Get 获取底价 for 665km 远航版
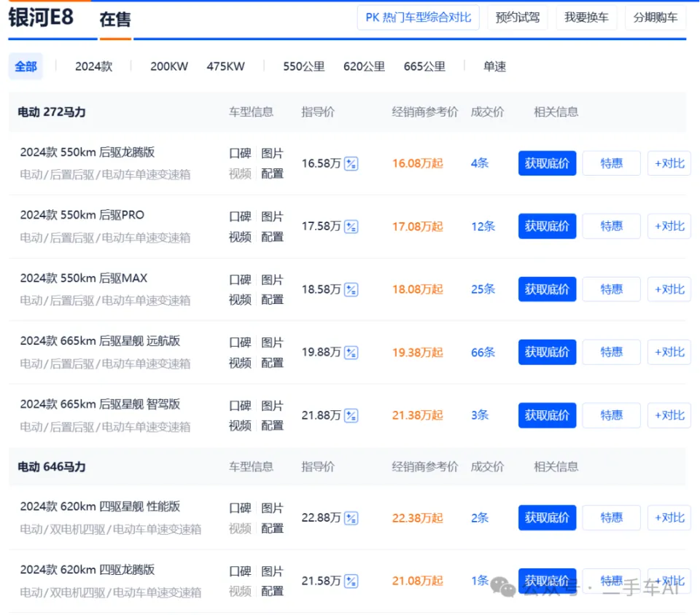 point(547,352)
